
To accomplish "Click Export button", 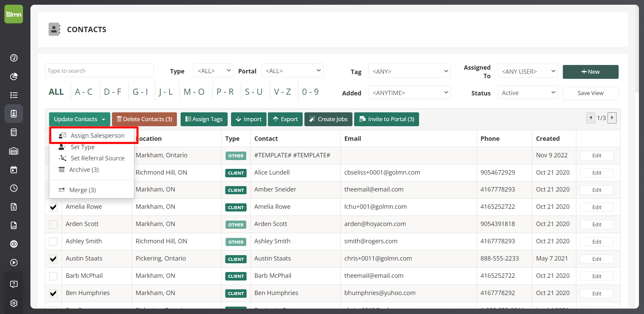I will tap(285, 119).
